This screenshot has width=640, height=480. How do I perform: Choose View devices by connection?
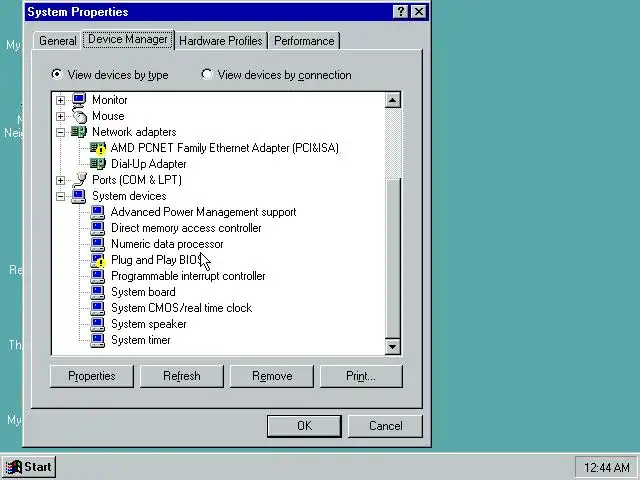click(277, 75)
